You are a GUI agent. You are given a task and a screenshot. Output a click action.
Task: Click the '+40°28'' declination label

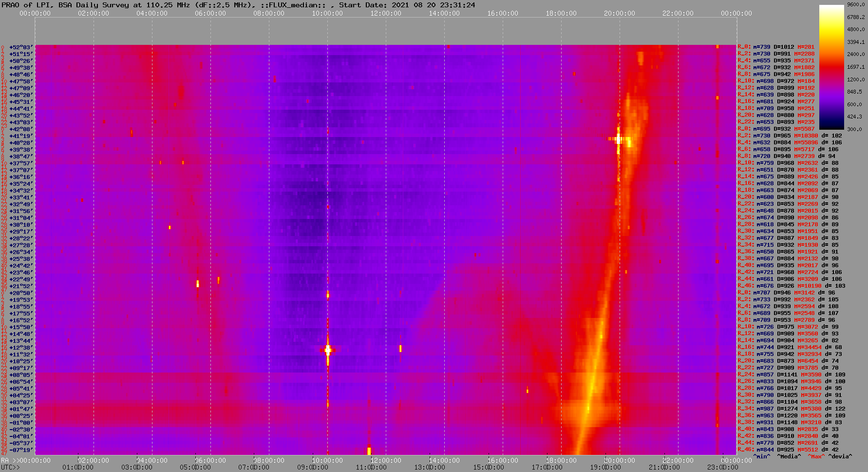tap(21, 143)
